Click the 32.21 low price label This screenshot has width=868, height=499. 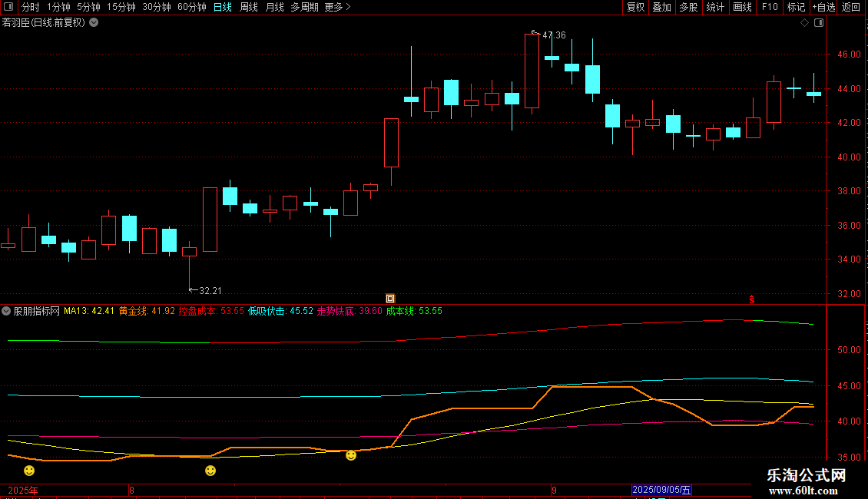click(210, 291)
